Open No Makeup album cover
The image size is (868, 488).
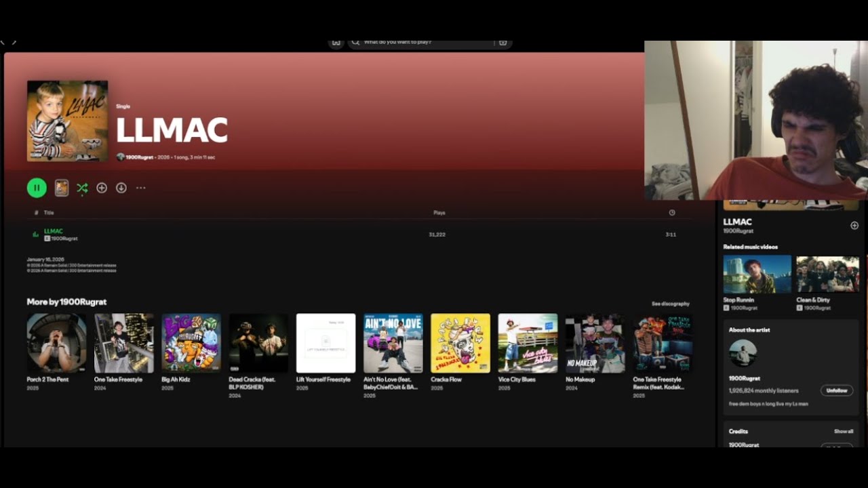(595, 343)
